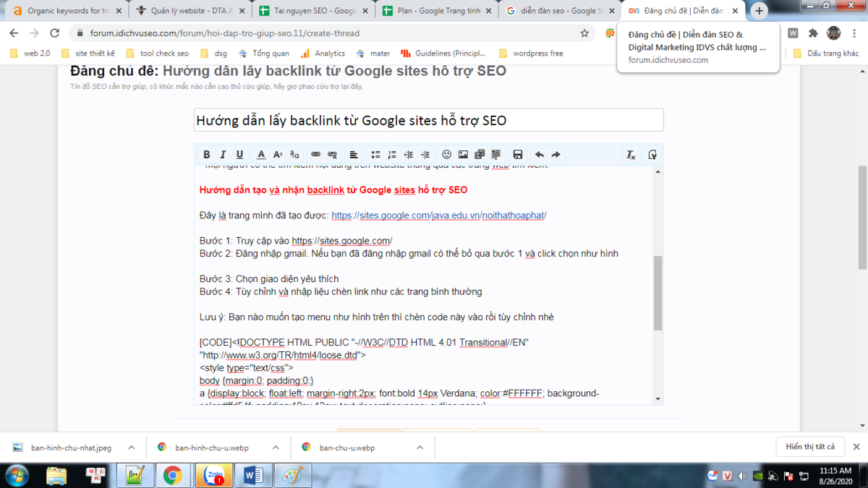The image size is (868, 488).
Task: Open the wordpress free bookmark folder
Action: point(530,53)
